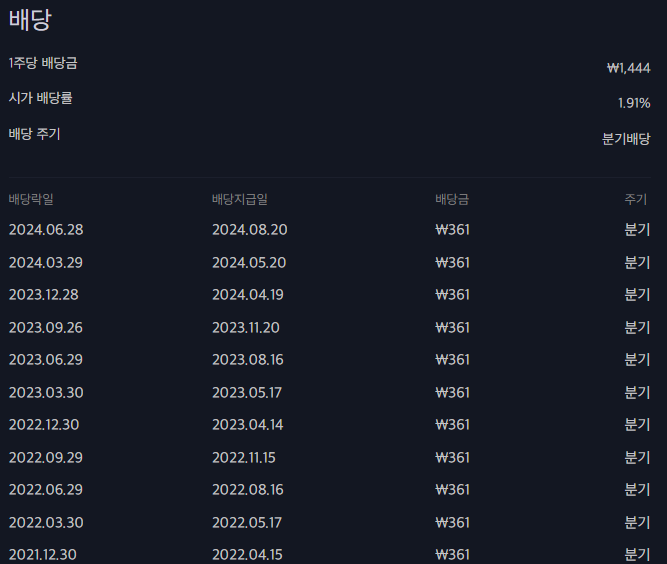Select ex-dividend date 2022.12.30
Image resolution: width=667 pixels, height=564 pixels.
click(44, 425)
